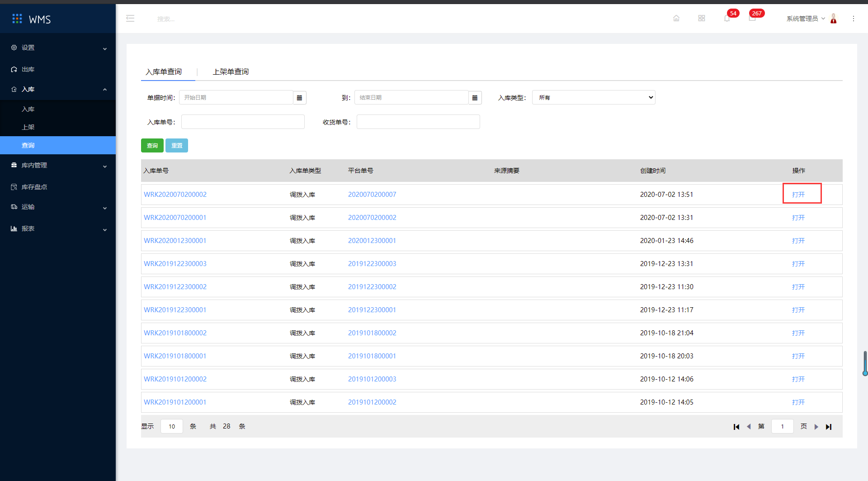Select the 入库 submenu item

click(x=58, y=109)
